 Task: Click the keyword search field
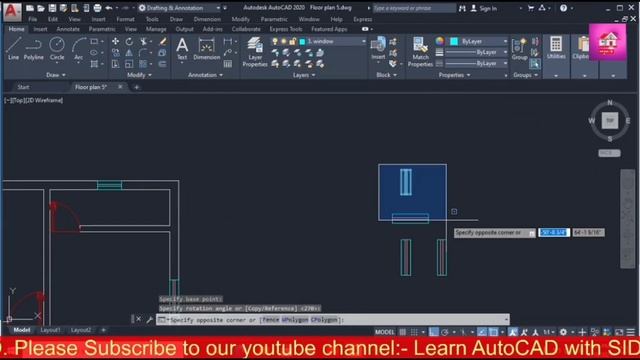tap(414, 8)
